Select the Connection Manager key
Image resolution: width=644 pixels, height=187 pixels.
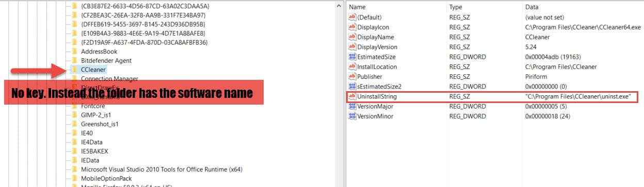pos(109,79)
